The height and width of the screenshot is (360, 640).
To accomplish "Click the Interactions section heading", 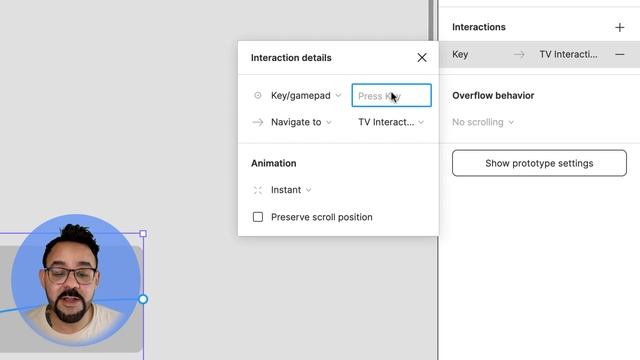I will tap(479, 27).
